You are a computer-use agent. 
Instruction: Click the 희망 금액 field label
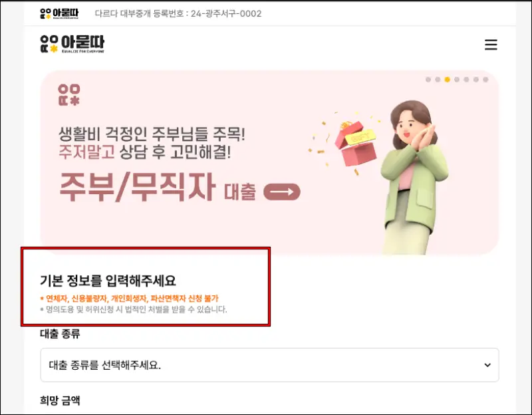60,400
